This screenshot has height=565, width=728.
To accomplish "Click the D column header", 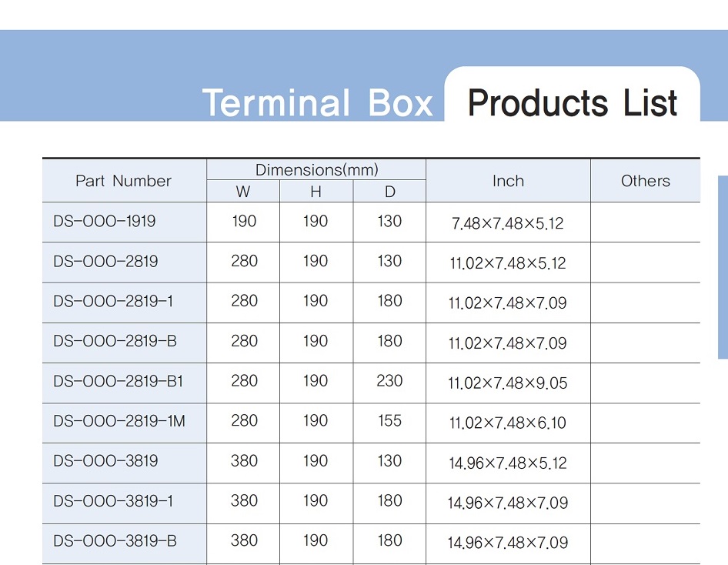I will [x=389, y=191].
